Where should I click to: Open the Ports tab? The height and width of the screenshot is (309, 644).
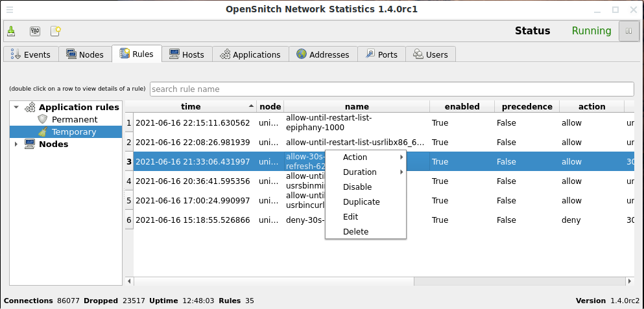(x=381, y=54)
